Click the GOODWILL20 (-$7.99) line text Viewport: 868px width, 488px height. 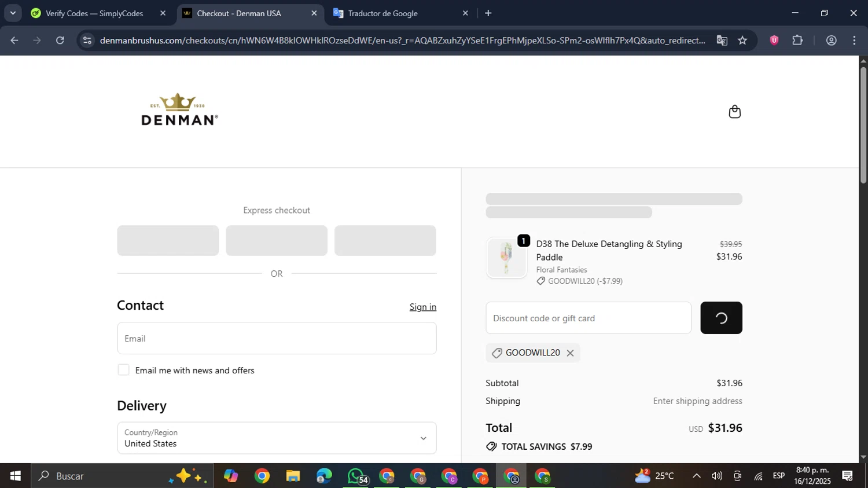pyautogui.click(x=585, y=281)
